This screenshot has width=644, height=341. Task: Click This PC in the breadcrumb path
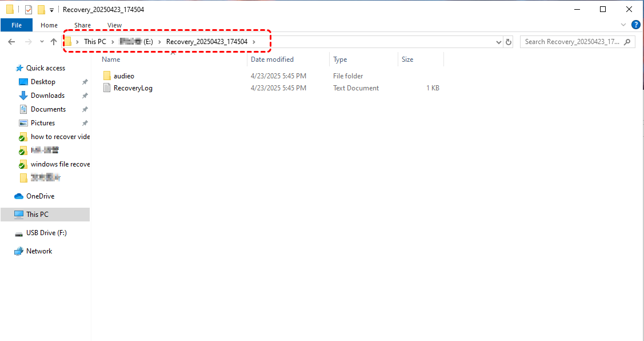pyautogui.click(x=95, y=42)
